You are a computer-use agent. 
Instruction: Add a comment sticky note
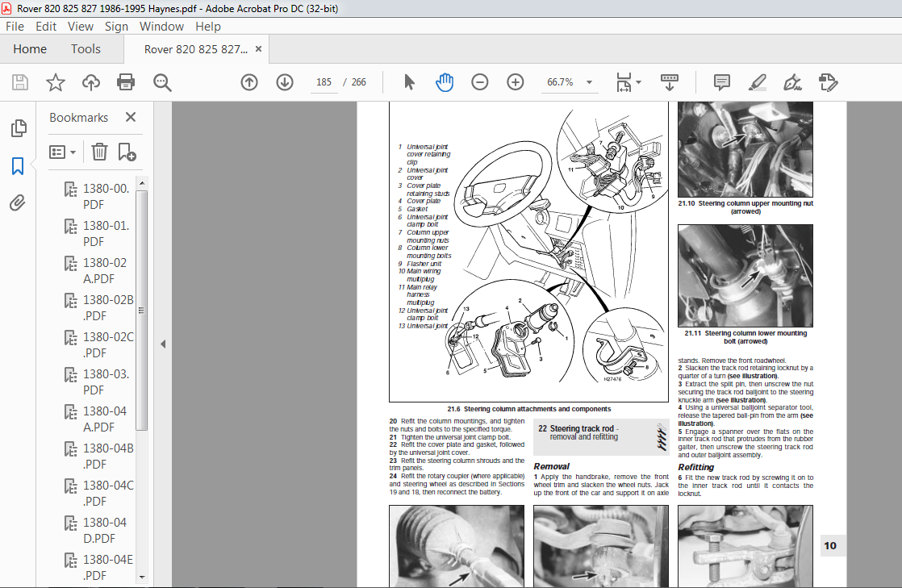(x=721, y=82)
